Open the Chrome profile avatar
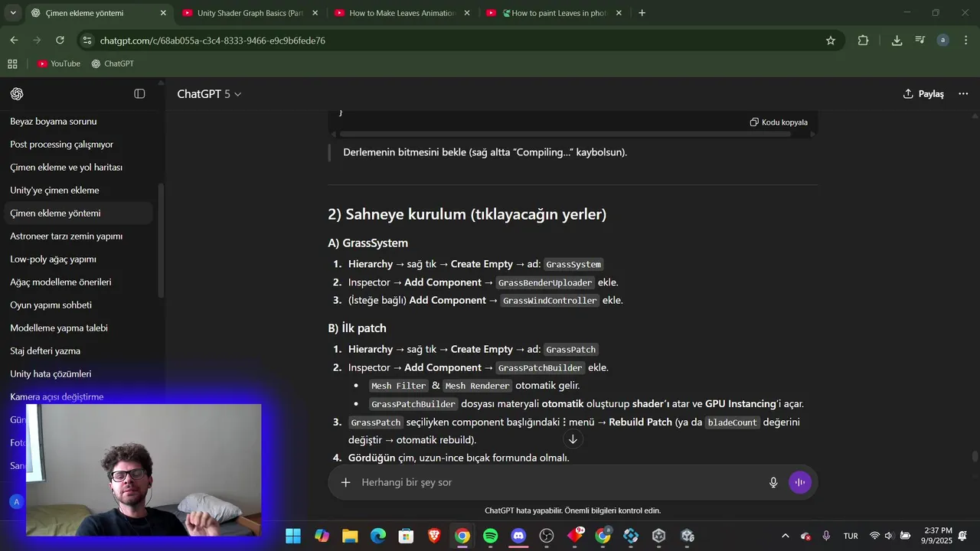This screenshot has width=980, height=551. click(x=943, y=41)
